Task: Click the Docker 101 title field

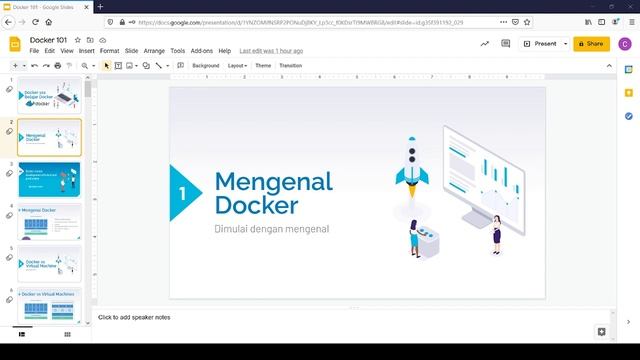Action: pyautogui.click(x=48, y=40)
